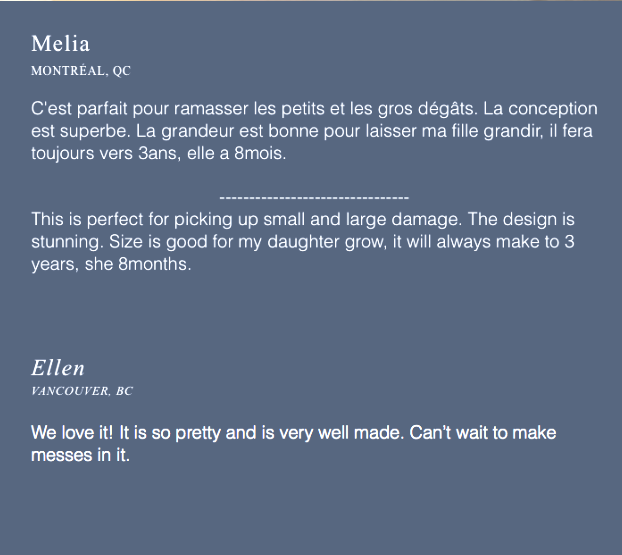Click the reviewer name Ellen
The width and height of the screenshot is (622, 555).
pyautogui.click(x=58, y=368)
